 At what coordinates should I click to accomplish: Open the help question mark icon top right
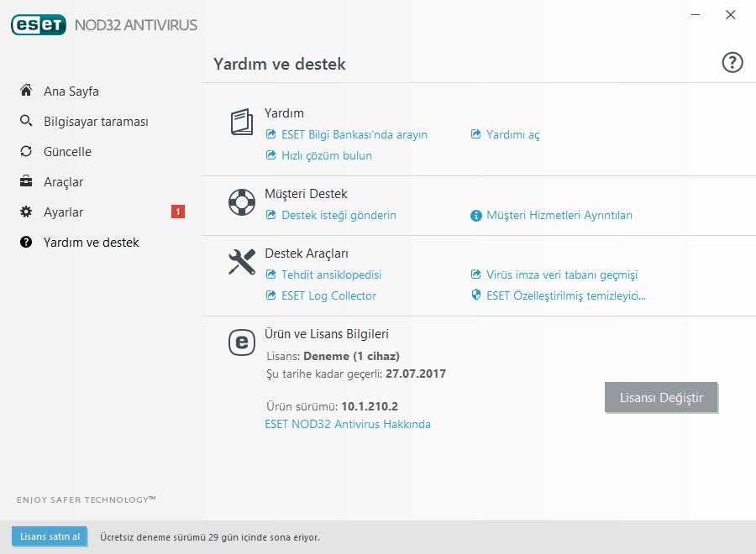pyautogui.click(x=732, y=63)
